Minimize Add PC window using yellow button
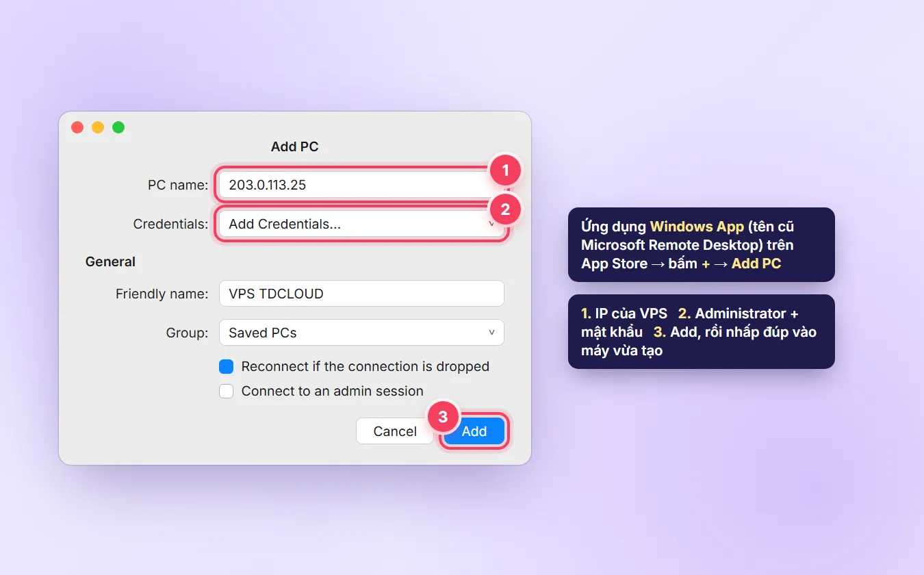924x575 pixels. [x=98, y=127]
